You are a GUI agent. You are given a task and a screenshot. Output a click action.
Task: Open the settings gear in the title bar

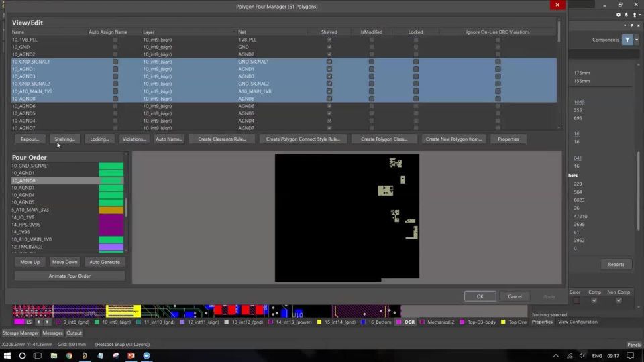(618, 15)
